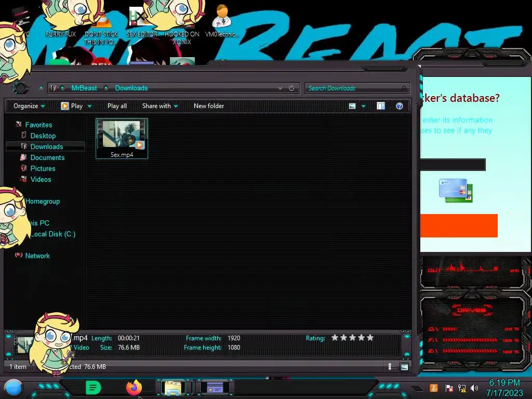Click Play all in the toolbar

pyautogui.click(x=117, y=106)
